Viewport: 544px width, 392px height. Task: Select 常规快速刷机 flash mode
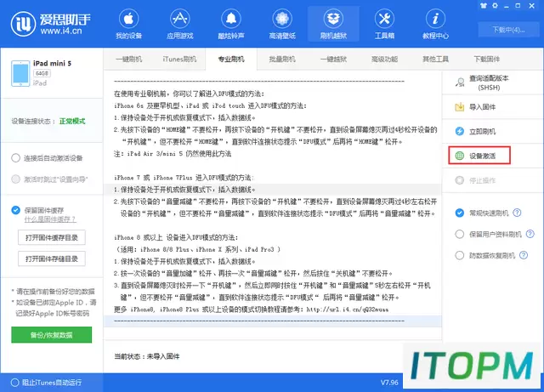pyautogui.click(x=459, y=213)
